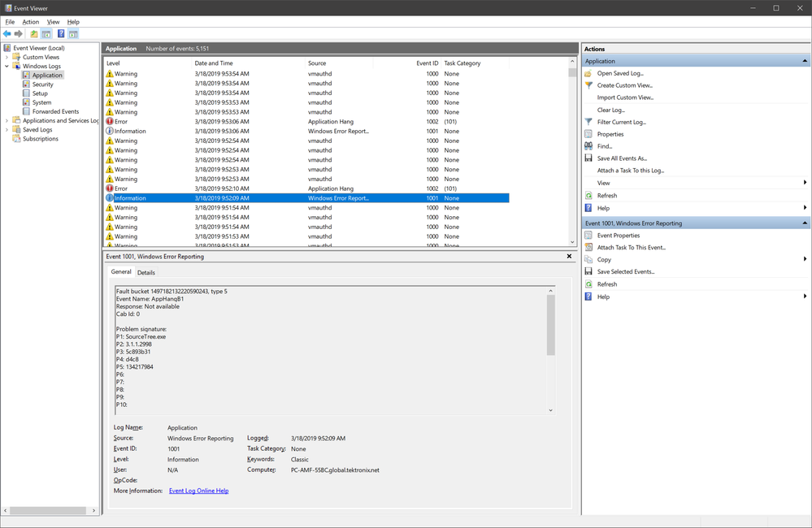The height and width of the screenshot is (528, 812).
Task: Select Application Hang error at 9:53:06 AM
Action: click(306, 122)
